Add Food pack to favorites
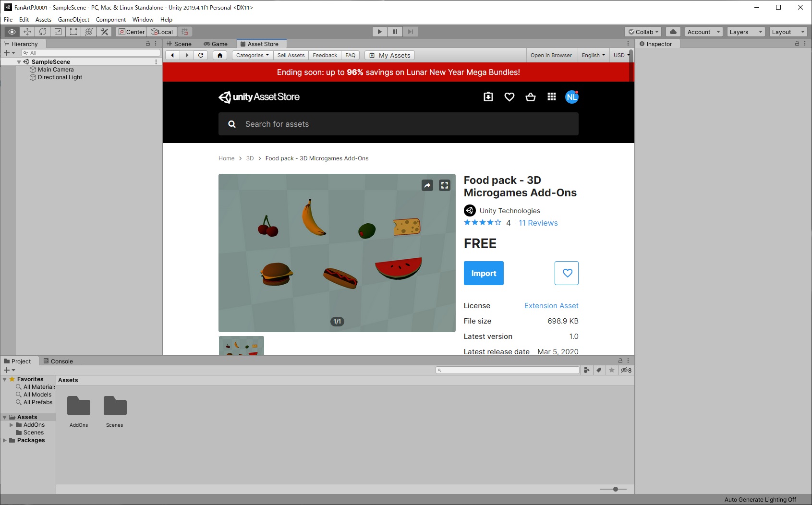Screen dimensions: 812x505 click(567, 273)
